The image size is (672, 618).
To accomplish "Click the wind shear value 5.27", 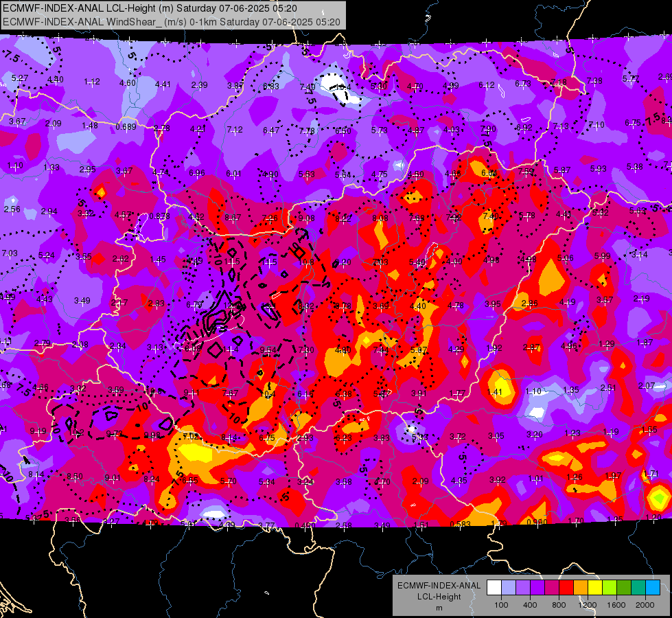I will tap(20, 78).
